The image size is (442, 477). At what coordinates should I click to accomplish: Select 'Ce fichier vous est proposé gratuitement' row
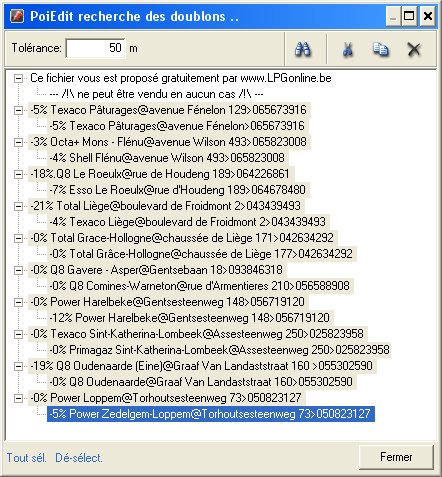(181, 78)
